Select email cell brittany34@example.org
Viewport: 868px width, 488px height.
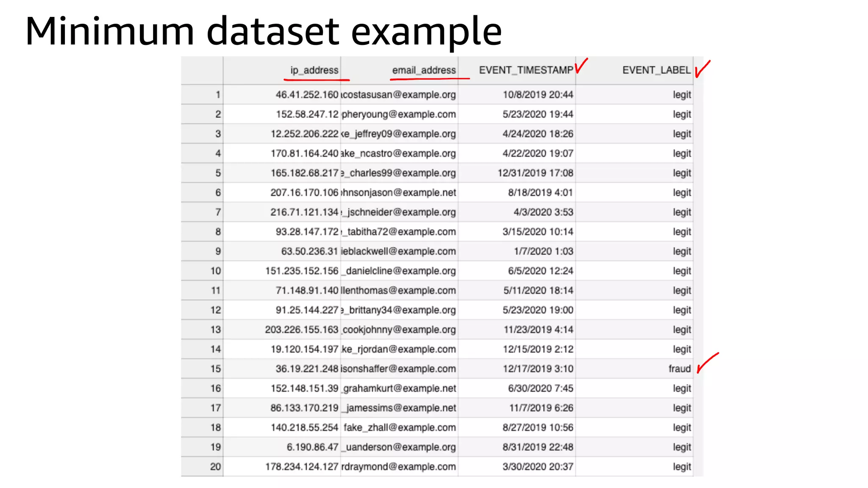tap(399, 310)
